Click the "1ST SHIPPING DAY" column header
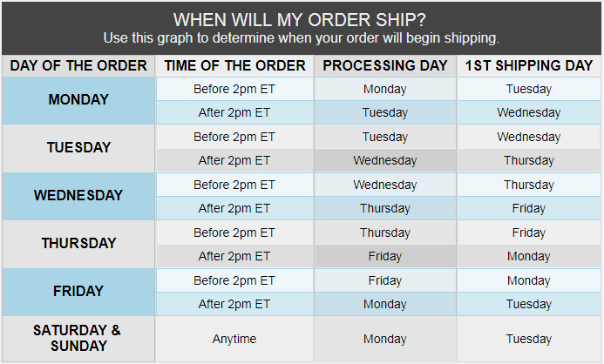 point(528,65)
